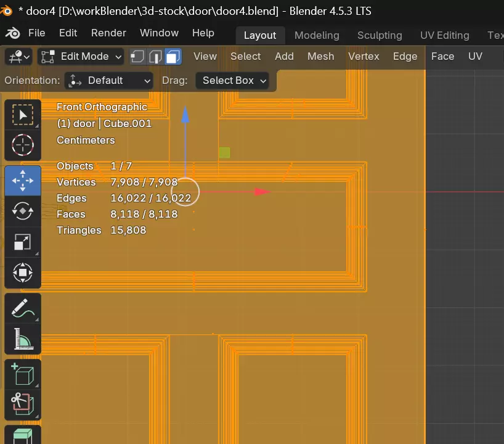This screenshot has height=444, width=504.
Task: Open the UV menu
Action: pos(475,57)
